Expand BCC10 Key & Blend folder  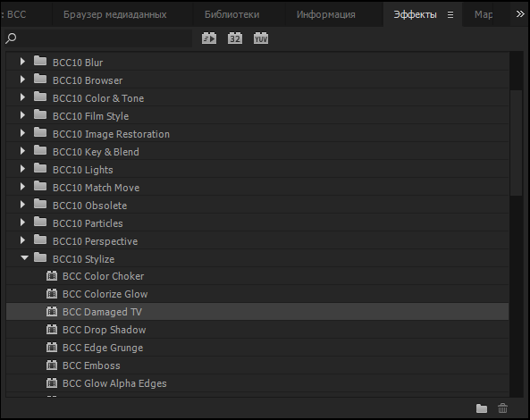pyautogui.click(x=22, y=151)
